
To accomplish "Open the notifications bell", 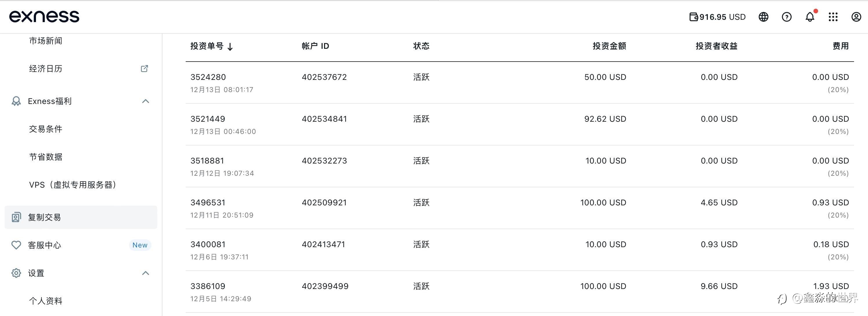I will click(x=810, y=17).
